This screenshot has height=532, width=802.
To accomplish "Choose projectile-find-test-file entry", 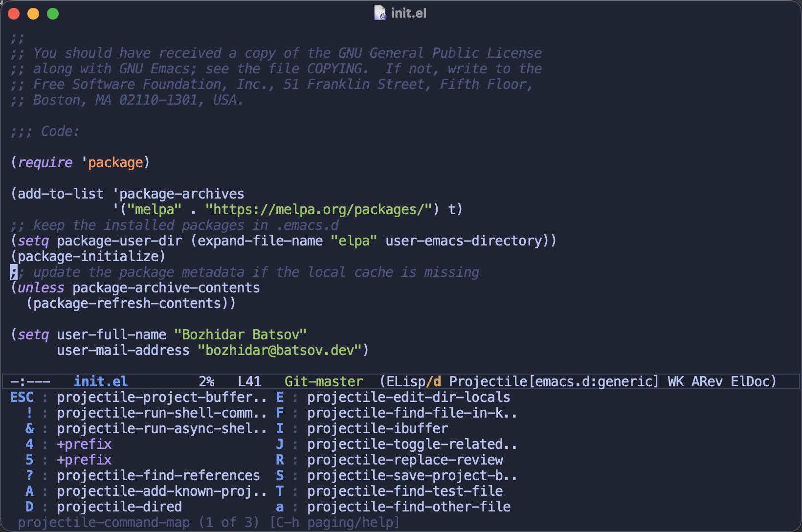I will point(405,491).
